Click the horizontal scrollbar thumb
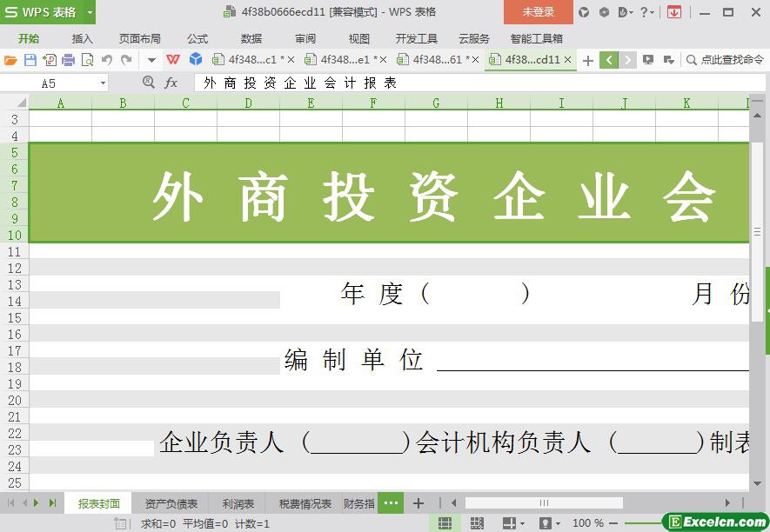Viewport: 770px width, 532px height. [x=544, y=502]
